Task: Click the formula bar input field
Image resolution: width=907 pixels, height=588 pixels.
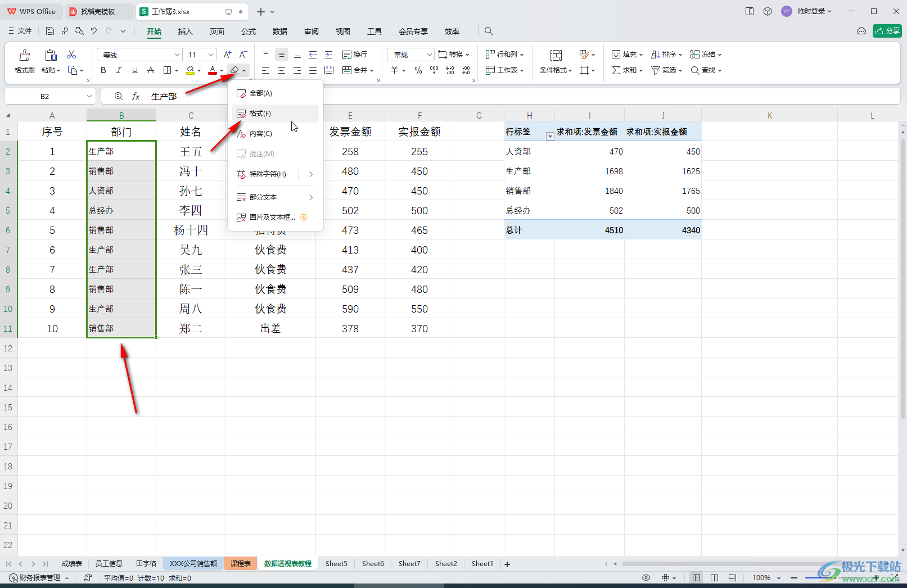Action: [x=523, y=96]
